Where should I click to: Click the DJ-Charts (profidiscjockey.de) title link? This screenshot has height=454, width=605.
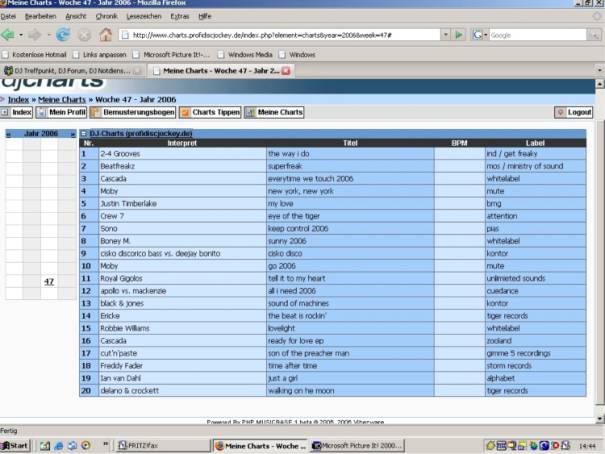click(x=141, y=133)
